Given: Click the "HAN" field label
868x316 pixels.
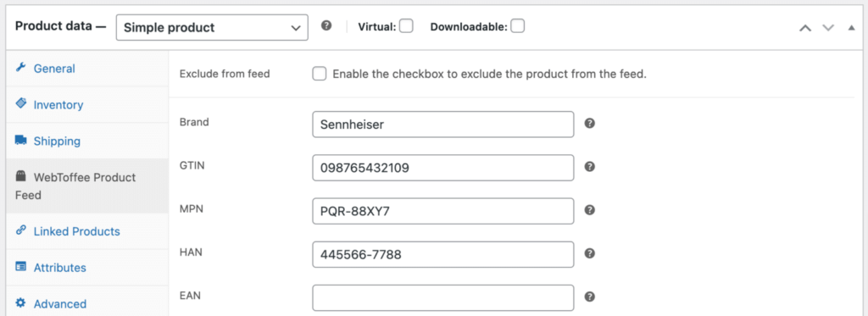Looking at the screenshot, I should [191, 252].
